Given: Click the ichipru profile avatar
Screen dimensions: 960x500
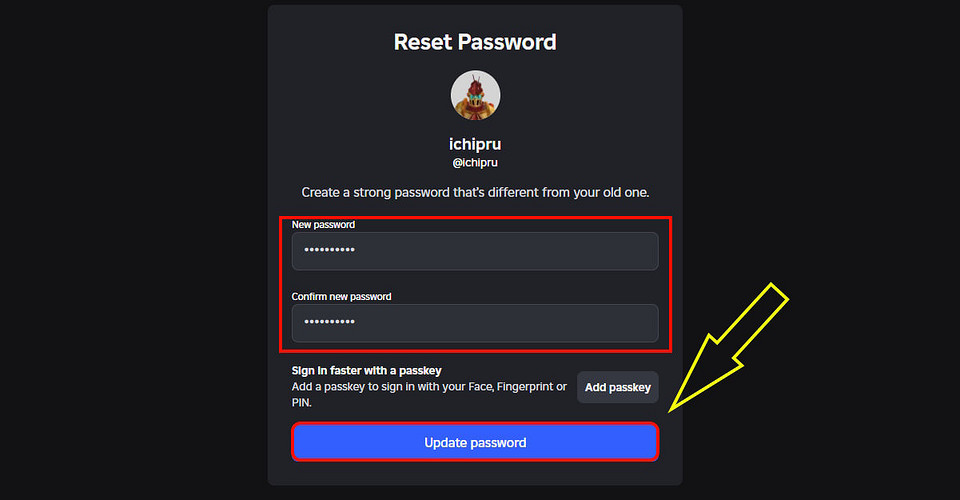Looking at the screenshot, I should [x=475, y=96].
